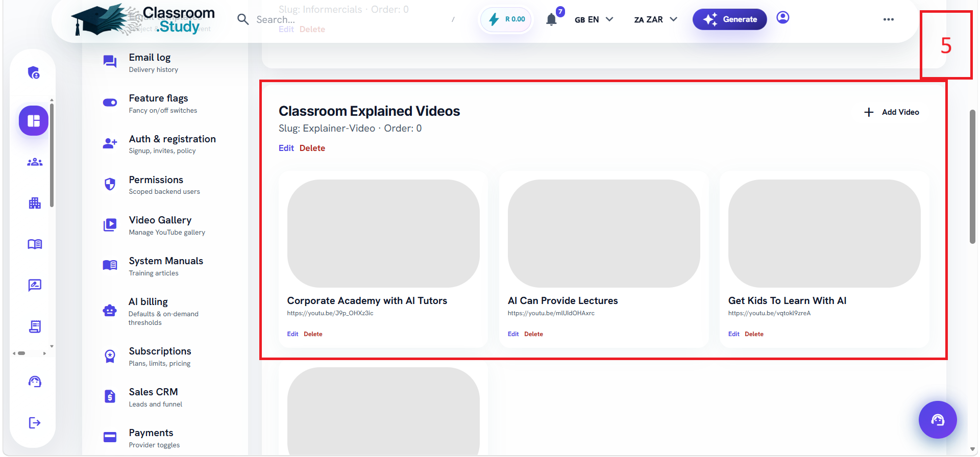
Task: Open the open-book icon in left rail
Action: tap(35, 244)
